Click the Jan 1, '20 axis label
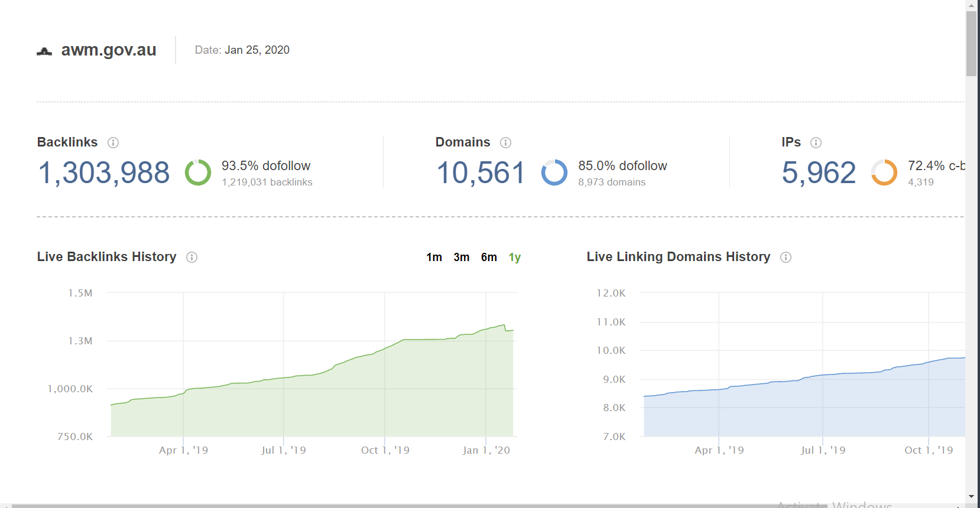This screenshot has width=980, height=508. point(486,450)
